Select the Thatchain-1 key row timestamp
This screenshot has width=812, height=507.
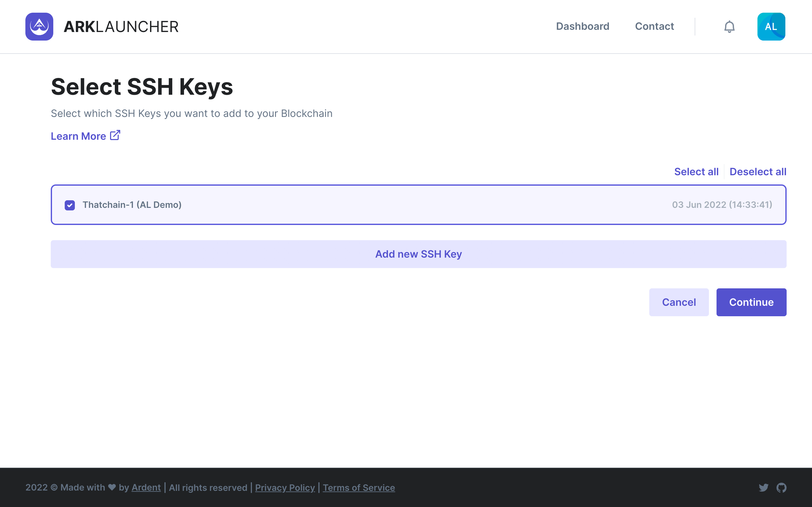(x=722, y=205)
